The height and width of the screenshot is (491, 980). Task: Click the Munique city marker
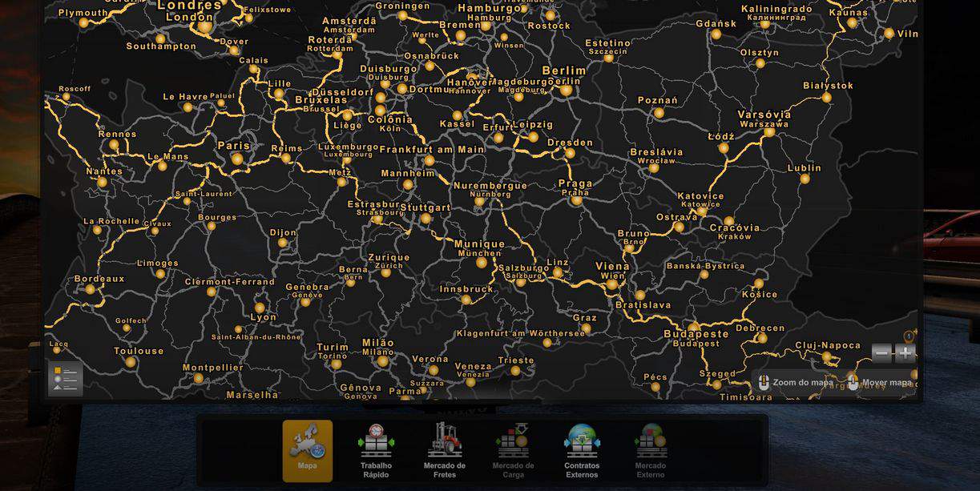tap(482, 262)
